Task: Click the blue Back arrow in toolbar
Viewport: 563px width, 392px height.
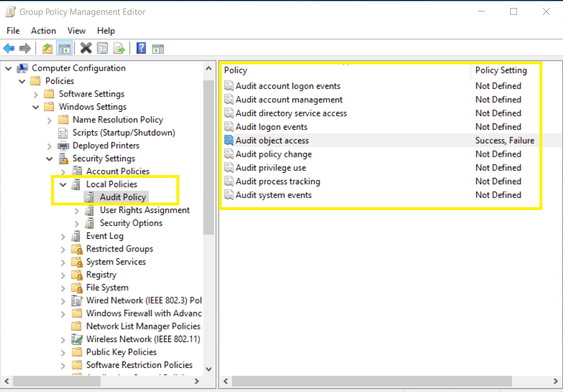Action: (9, 49)
